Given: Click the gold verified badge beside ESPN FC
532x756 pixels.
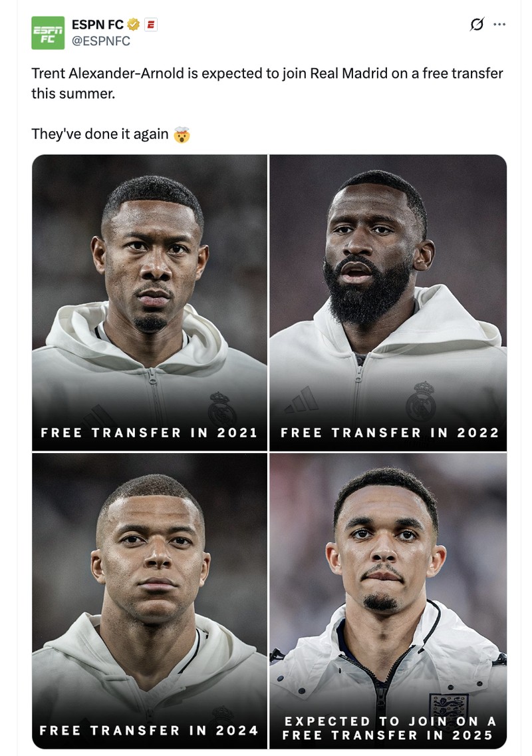Looking at the screenshot, I should 134,25.
